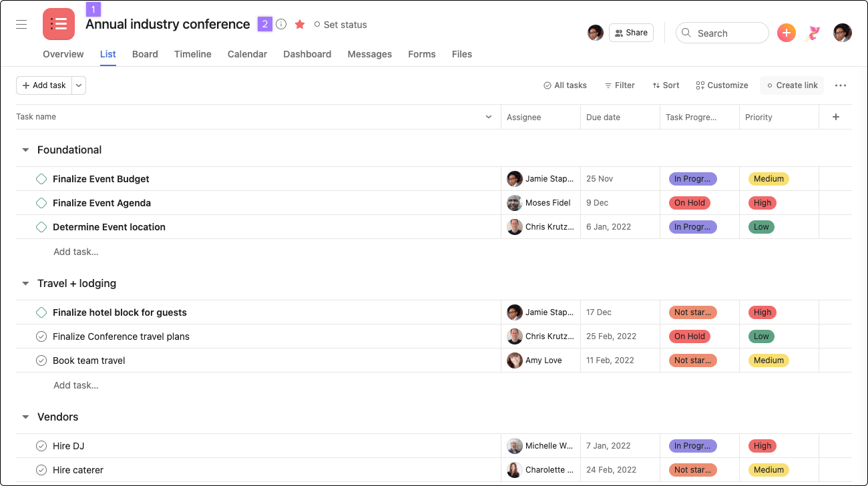This screenshot has width=868, height=486.
Task: Toggle the favorite star for project
Action: click(x=300, y=25)
